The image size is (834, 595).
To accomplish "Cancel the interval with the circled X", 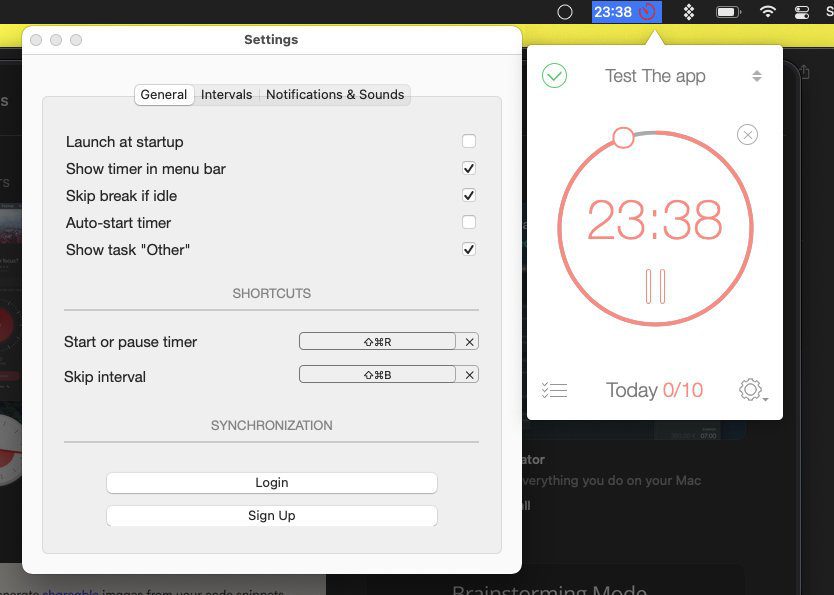I will click(x=747, y=135).
